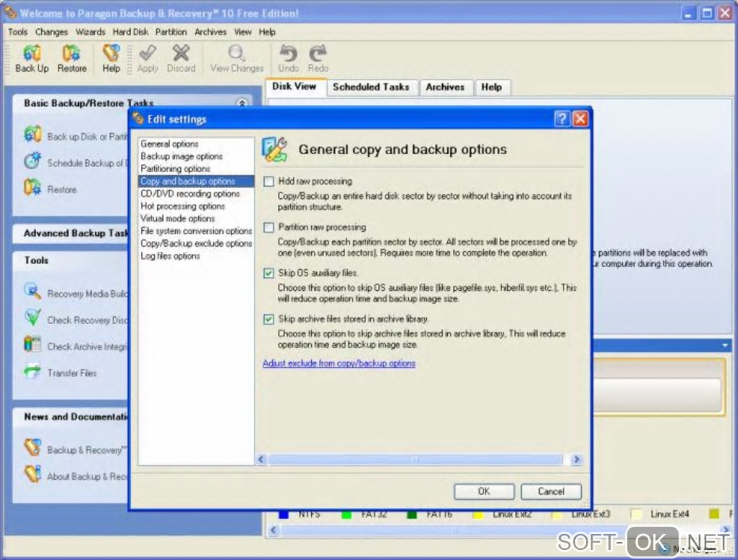Open Adjust exclude from copy/backup options link

[x=339, y=363]
